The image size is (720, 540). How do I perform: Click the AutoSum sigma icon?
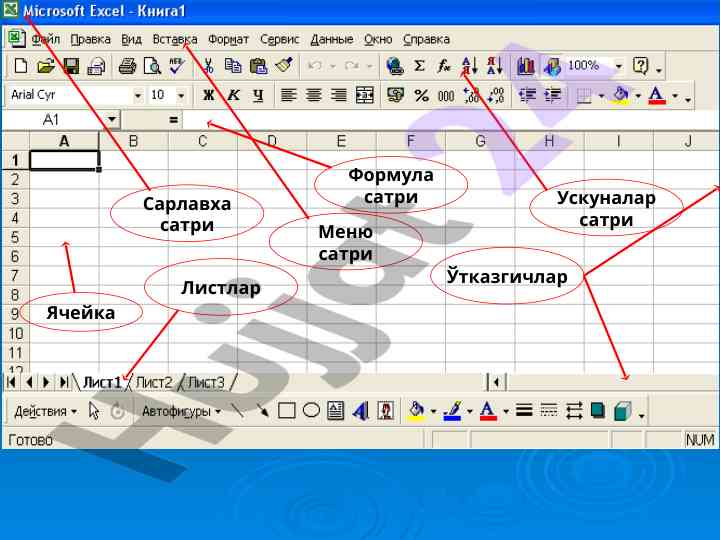419,66
